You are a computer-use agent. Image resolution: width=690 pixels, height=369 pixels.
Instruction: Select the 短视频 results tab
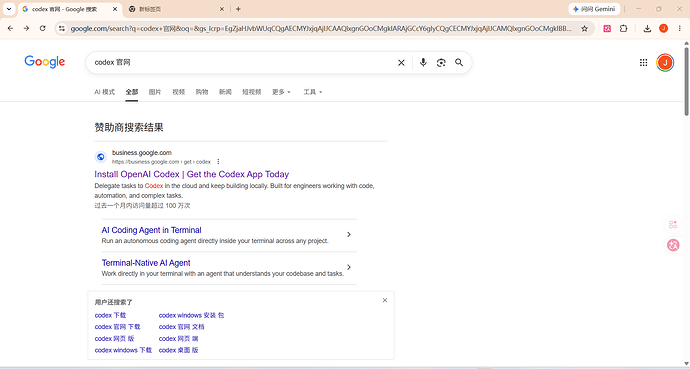pos(252,92)
